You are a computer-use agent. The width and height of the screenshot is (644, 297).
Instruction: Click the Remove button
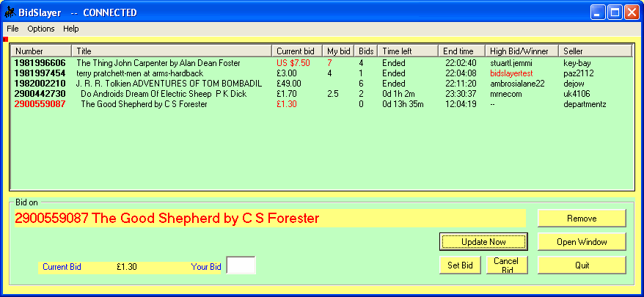tap(582, 218)
